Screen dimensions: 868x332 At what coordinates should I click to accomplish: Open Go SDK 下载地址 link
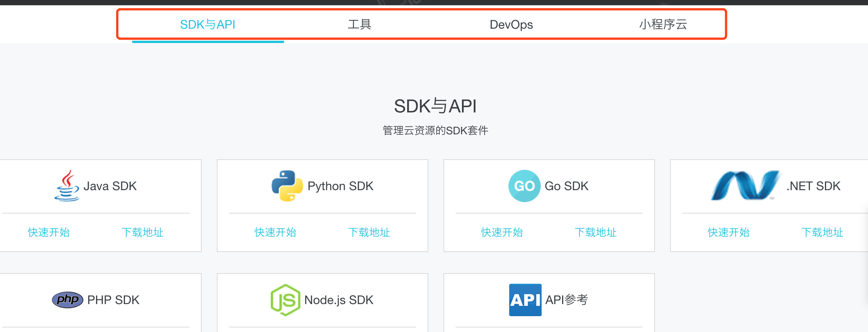tap(596, 232)
